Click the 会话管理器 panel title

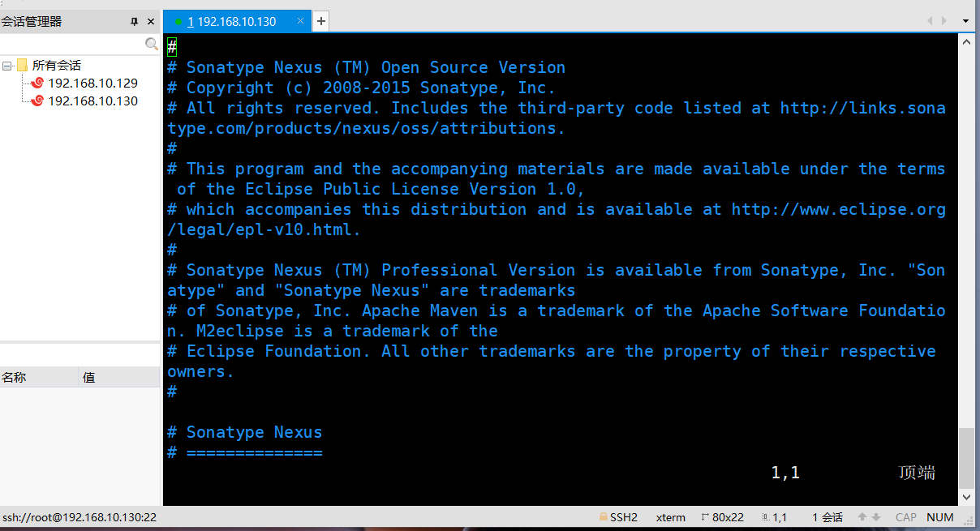click(31, 22)
